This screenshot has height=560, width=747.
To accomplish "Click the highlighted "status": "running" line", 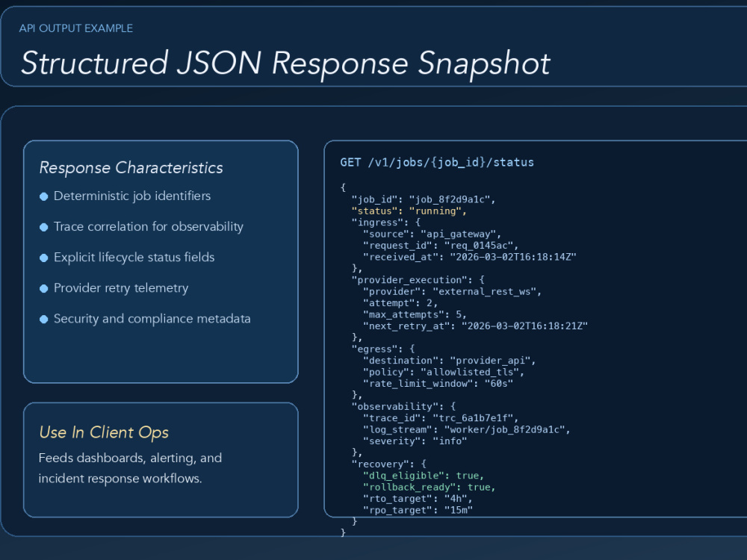I will point(409,211).
